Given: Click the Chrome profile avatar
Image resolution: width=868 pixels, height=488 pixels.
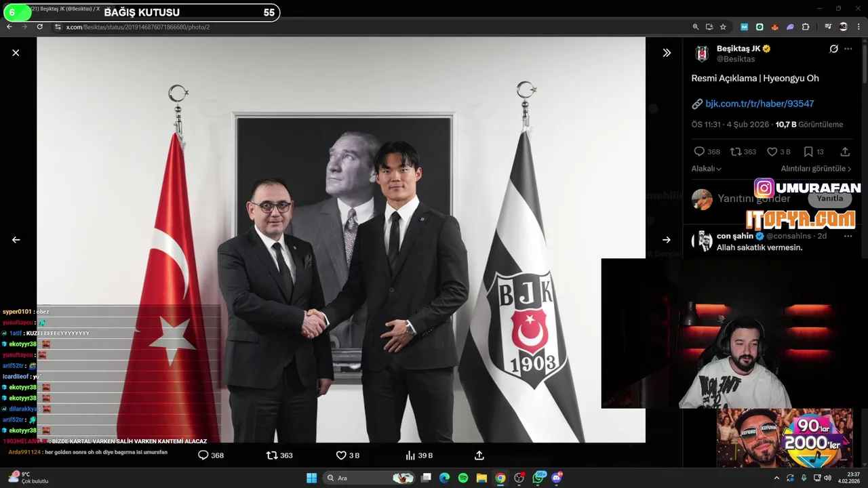Looking at the screenshot, I should (x=844, y=27).
